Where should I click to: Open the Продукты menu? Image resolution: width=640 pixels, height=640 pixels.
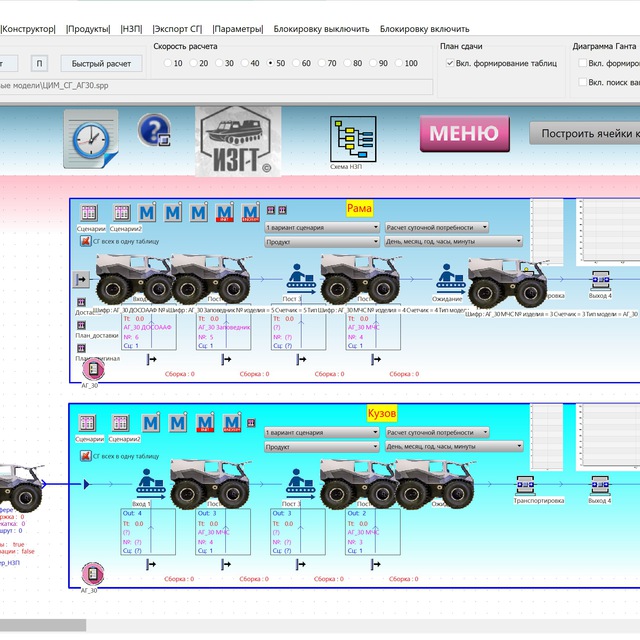tap(88, 29)
